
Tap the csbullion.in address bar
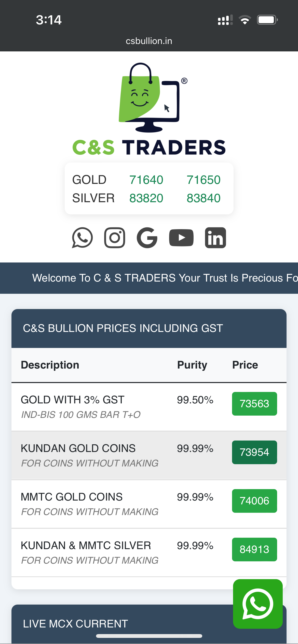click(x=149, y=41)
